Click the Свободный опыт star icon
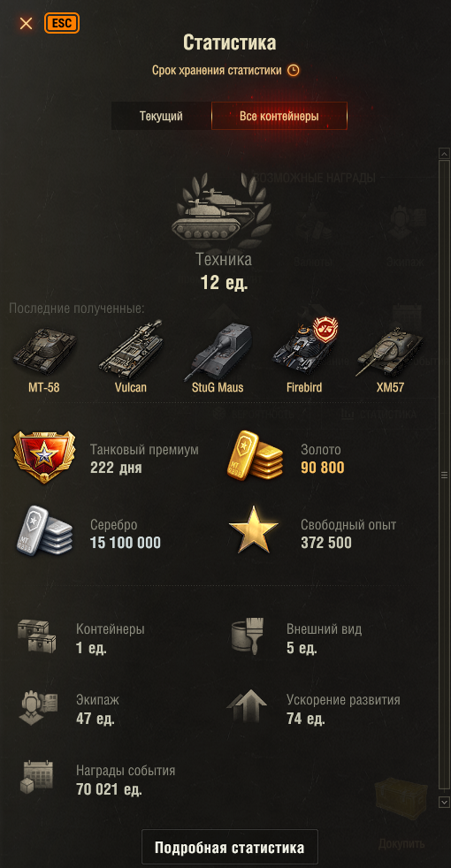The width and height of the screenshot is (451, 868). 254,530
